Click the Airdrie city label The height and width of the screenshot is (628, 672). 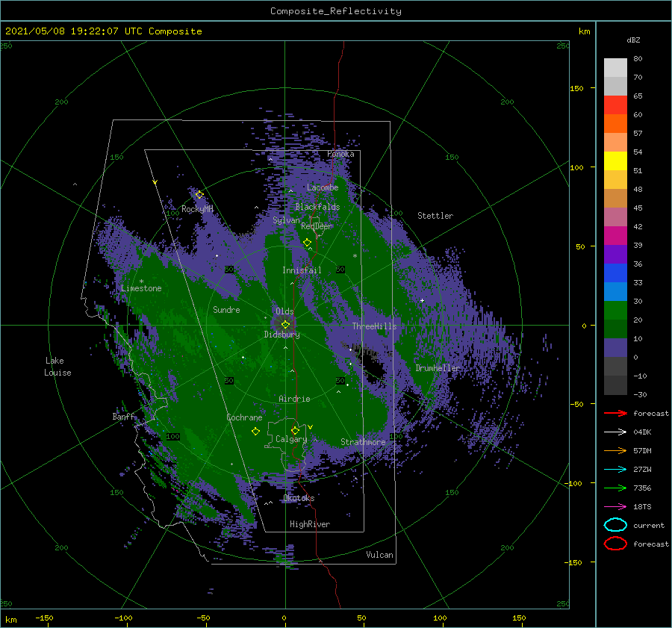(294, 399)
